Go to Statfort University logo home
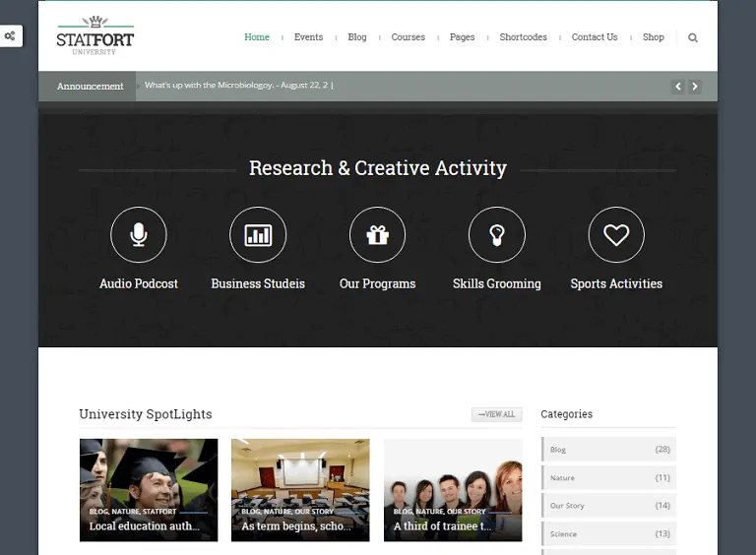Image resolution: width=756 pixels, height=555 pixels. coord(95,36)
